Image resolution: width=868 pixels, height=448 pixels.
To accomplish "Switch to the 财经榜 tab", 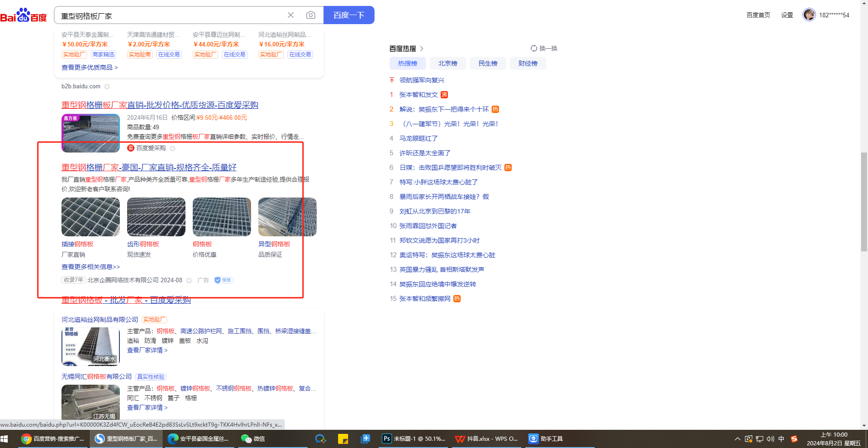I will 528,63.
